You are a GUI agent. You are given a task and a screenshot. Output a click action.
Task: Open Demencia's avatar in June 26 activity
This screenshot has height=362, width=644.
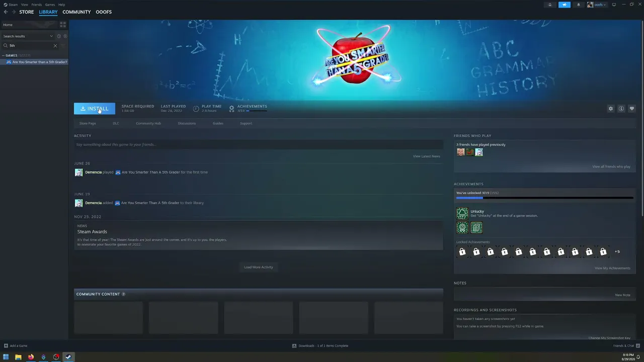tap(78, 172)
